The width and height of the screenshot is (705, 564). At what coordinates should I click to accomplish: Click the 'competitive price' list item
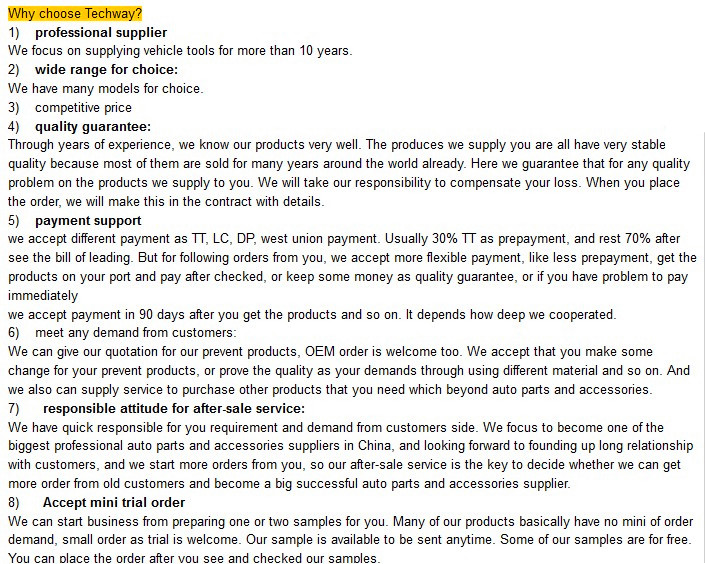83,107
